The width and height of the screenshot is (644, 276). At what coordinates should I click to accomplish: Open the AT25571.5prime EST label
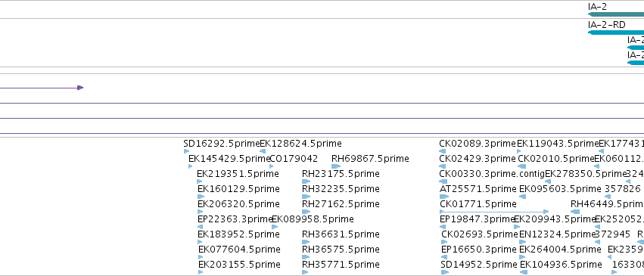(x=478, y=189)
